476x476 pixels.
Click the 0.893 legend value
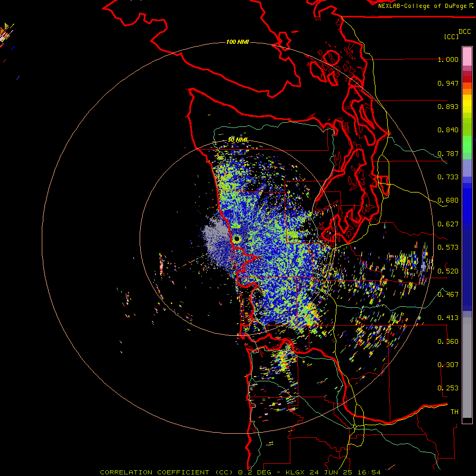click(x=448, y=106)
